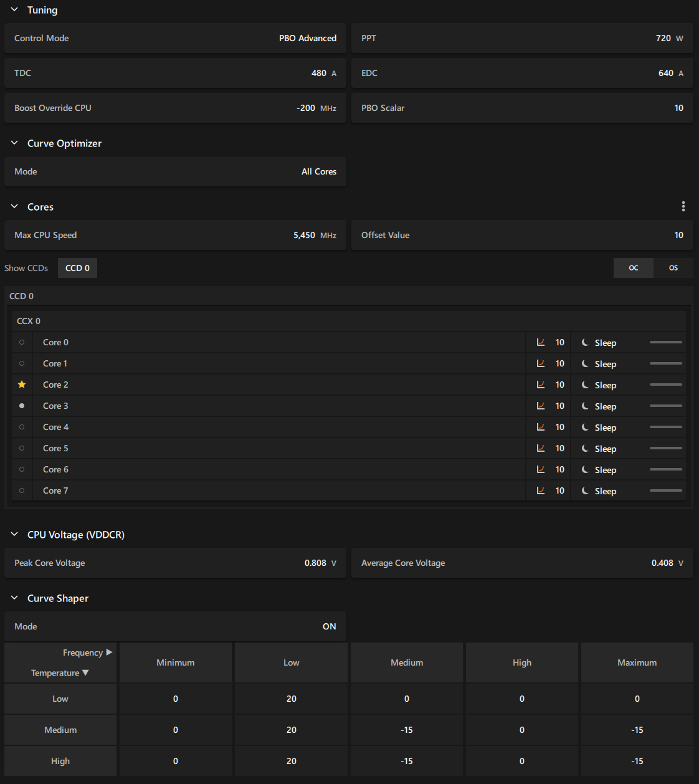Click the sleep moon icon for Core 7
Viewport: 699px width, 784px height.
585,490
